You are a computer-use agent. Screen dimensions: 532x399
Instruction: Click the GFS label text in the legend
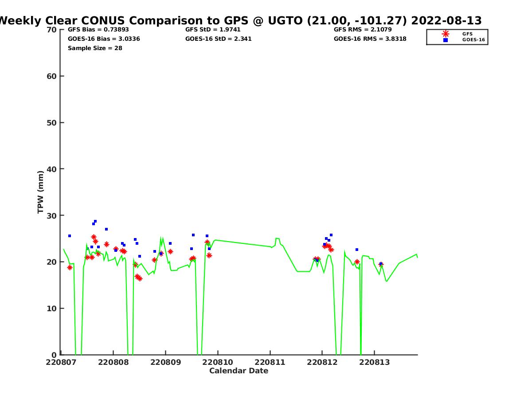[467, 34]
